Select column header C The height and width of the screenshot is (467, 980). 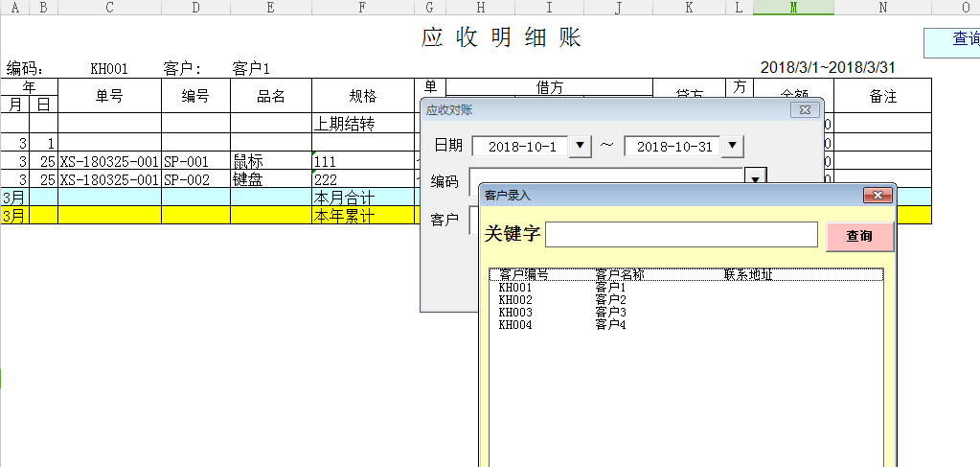[109, 8]
